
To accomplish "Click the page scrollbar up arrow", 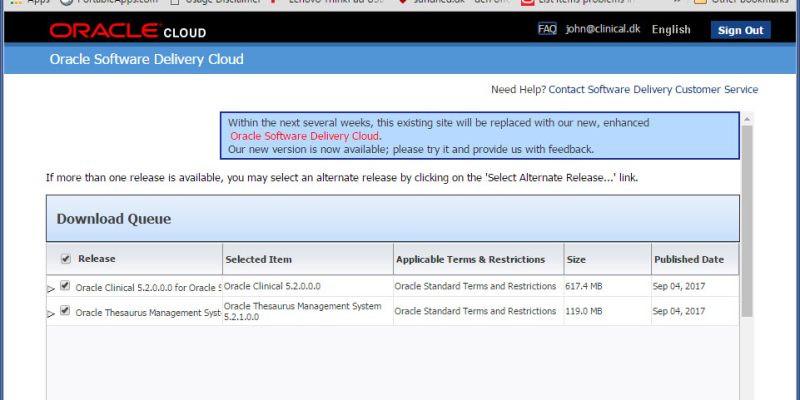I will click(x=747, y=119).
